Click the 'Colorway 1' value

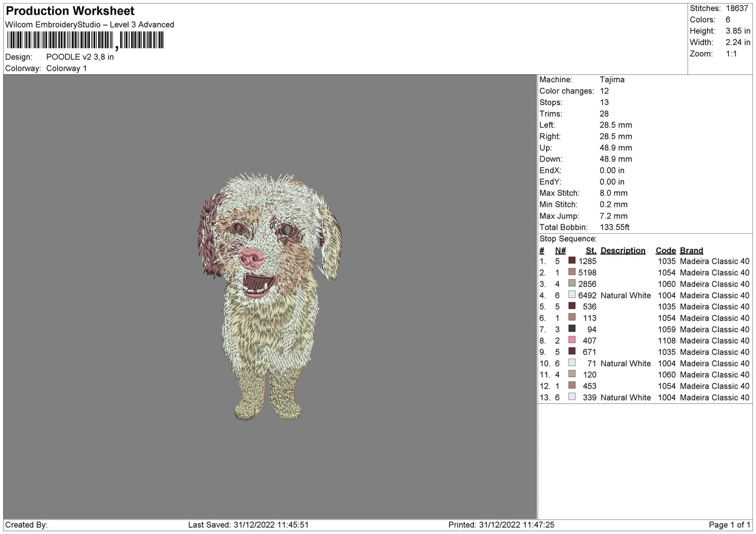(66, 69)
